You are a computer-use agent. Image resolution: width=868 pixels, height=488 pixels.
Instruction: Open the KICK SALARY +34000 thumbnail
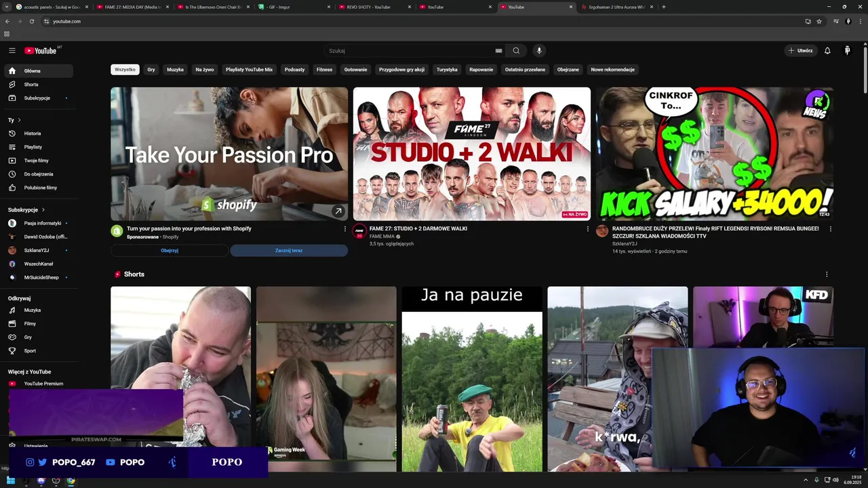715,154
